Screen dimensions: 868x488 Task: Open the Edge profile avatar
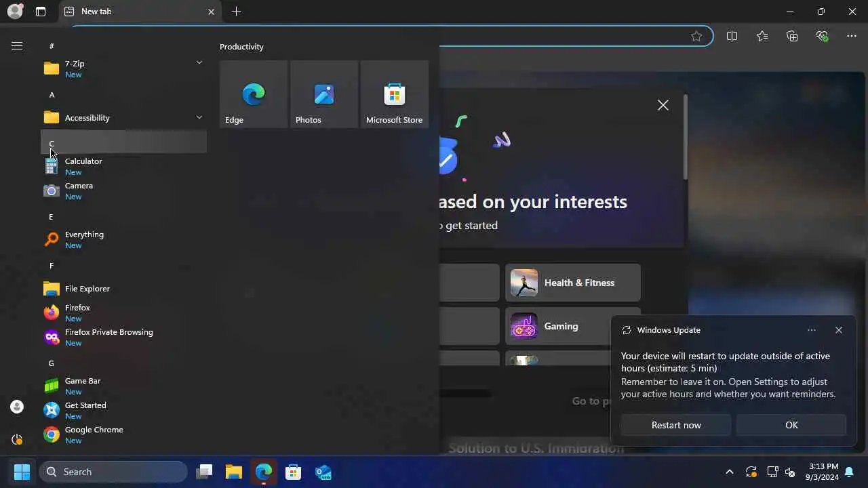click(15, 12)
